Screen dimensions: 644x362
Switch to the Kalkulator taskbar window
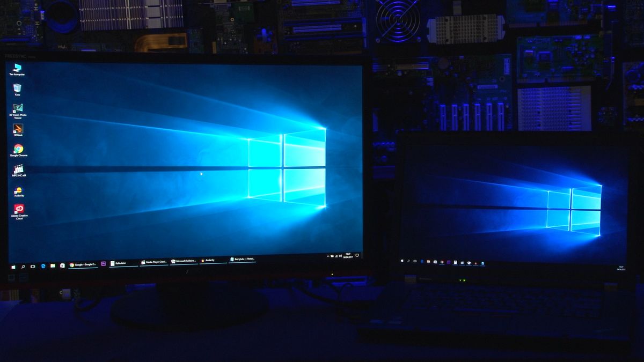point(123,263)
